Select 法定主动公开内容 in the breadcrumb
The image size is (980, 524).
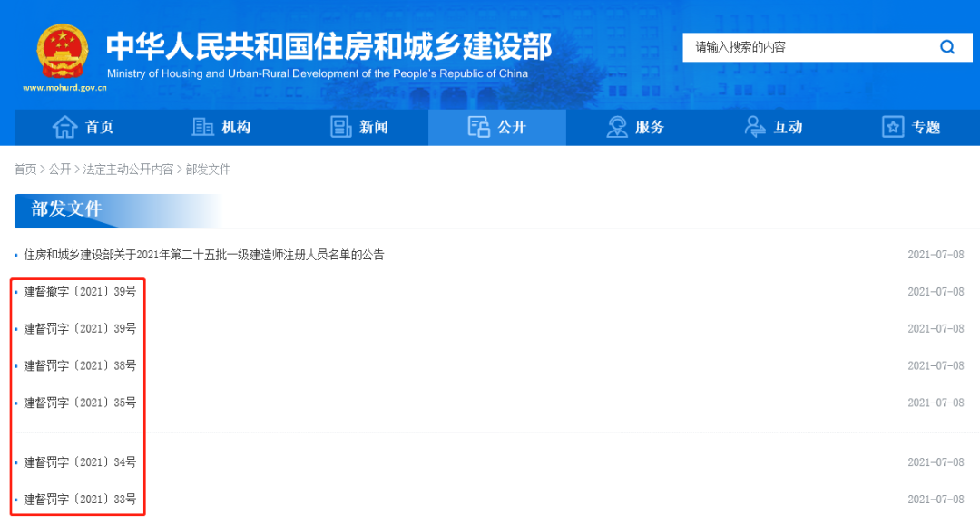coord(128,170)
